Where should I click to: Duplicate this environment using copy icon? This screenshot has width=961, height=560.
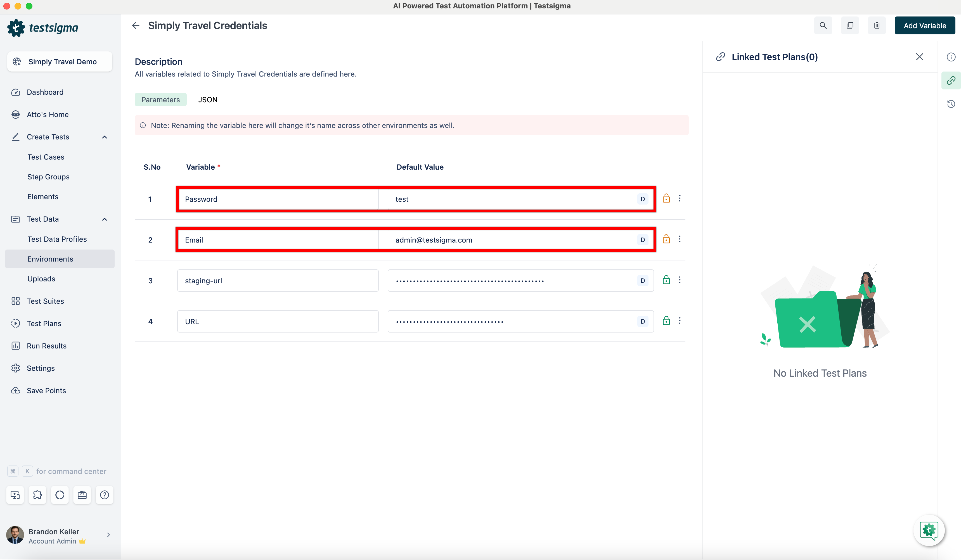coord(850,25)
